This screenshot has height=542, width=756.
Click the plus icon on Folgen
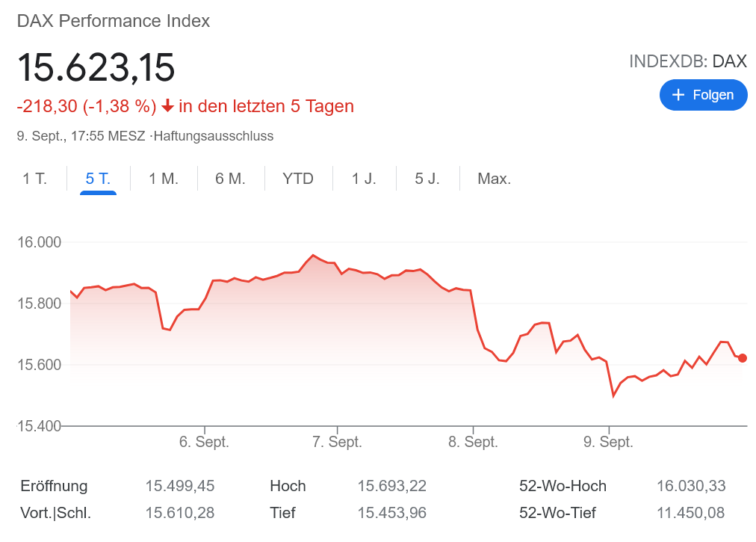[x=678, y=95]
